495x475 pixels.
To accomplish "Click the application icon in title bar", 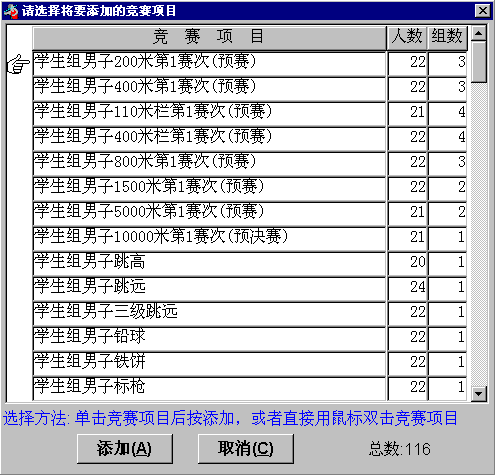I will point(11,11).
